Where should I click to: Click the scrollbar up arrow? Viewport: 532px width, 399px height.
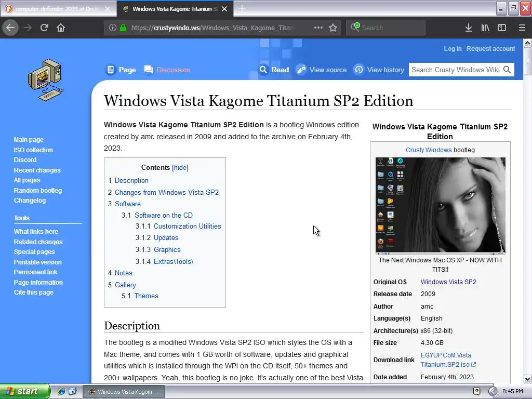(528, 43)
